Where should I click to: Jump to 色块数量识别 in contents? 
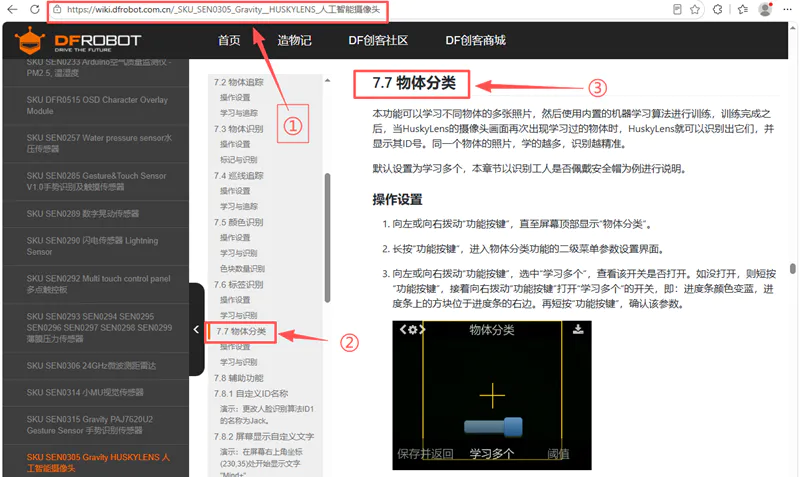pyautogui.click(x=242, y=269)
